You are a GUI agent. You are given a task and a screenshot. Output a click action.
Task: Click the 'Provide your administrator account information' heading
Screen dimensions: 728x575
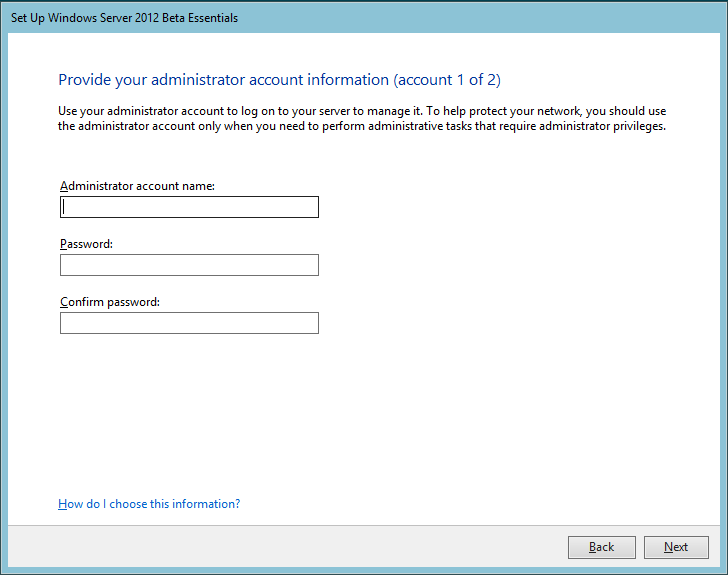click(x=280, y=80)
